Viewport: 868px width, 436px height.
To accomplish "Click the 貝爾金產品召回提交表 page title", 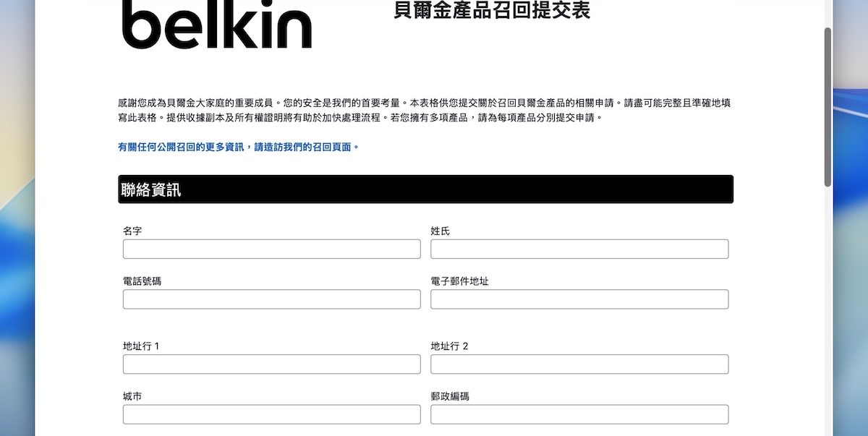I will (492, 11).
